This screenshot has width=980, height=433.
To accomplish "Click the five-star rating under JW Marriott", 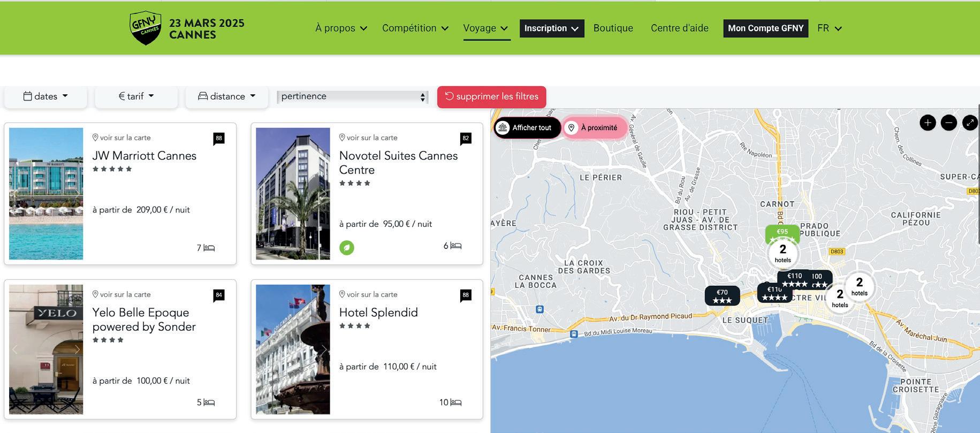I will pyautogui.click(x=112, y=169).
